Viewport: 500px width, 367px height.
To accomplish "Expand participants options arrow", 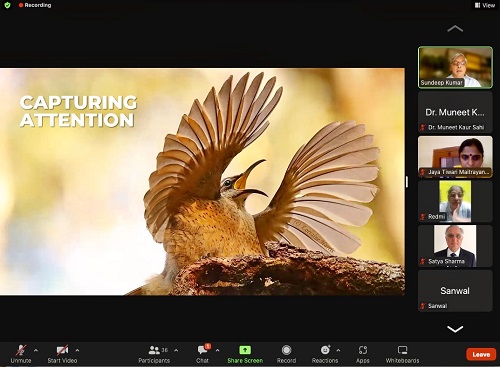I will [176, 350].
